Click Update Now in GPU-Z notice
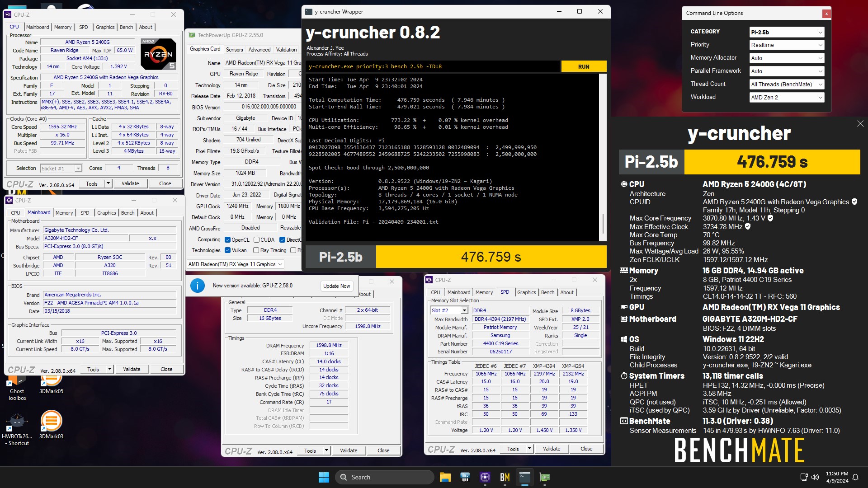Screen dimensions: 868x488 (x=336, y=286)
